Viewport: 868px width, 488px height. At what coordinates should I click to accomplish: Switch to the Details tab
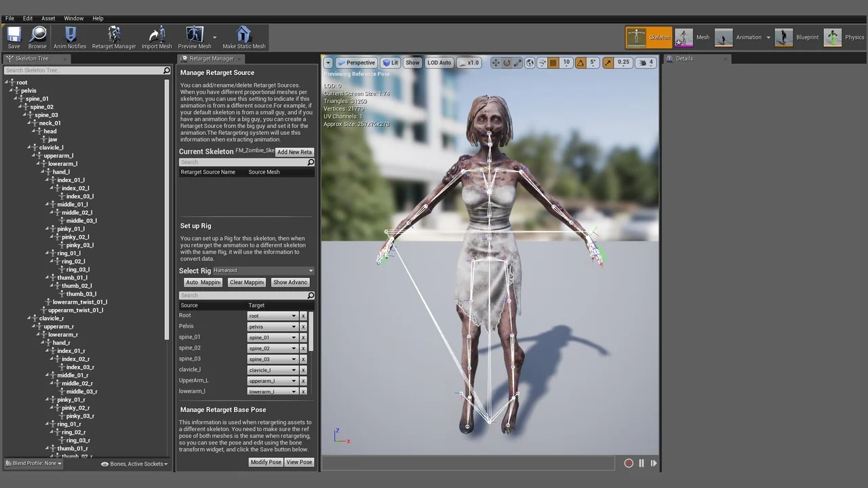(684, 58)
